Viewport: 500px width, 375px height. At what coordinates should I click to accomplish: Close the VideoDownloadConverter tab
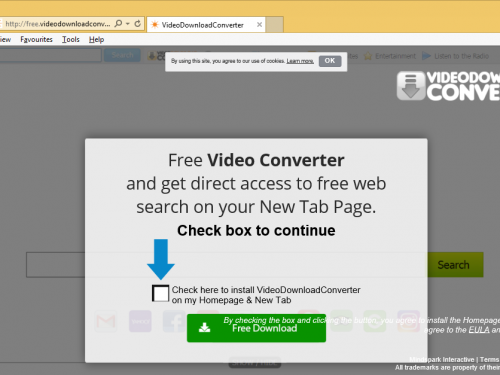click(259, 25)
